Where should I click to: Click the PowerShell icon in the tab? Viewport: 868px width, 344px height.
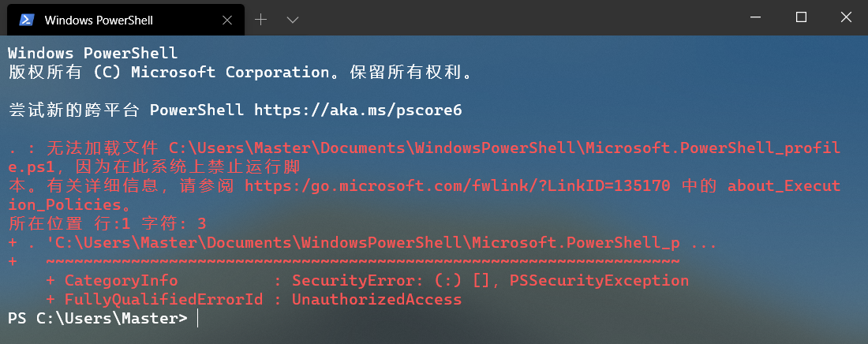pyautogui.click(x=27, y=19)
